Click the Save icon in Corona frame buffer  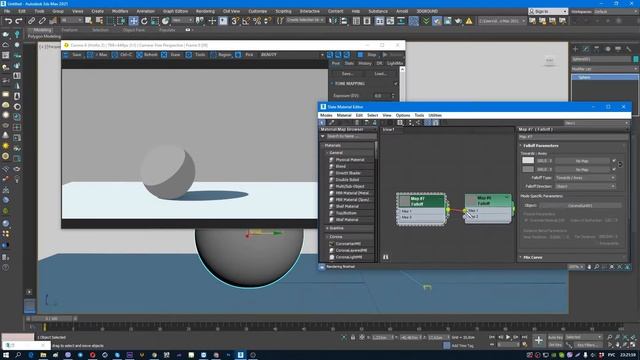[66, 55]
